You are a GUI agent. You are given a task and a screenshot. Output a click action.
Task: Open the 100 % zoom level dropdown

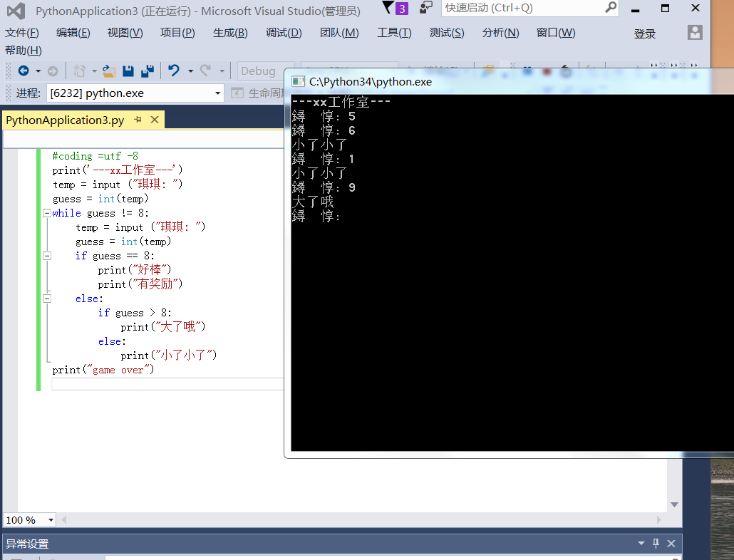(x=50, y=520)
